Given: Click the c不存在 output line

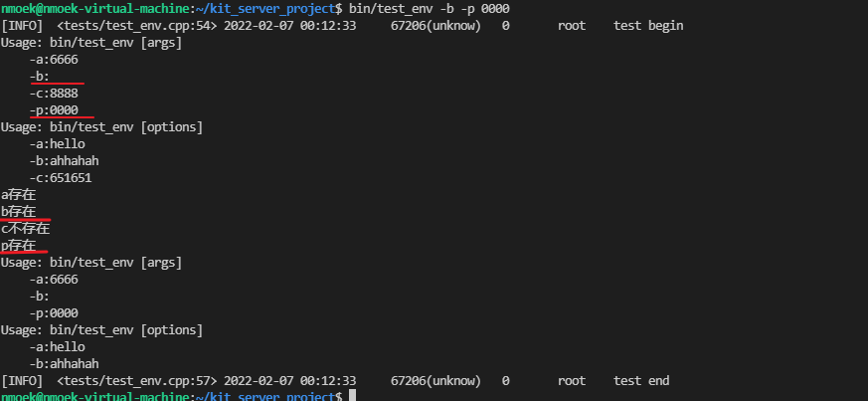Looking at the screenshot, I should coord(26,228).
